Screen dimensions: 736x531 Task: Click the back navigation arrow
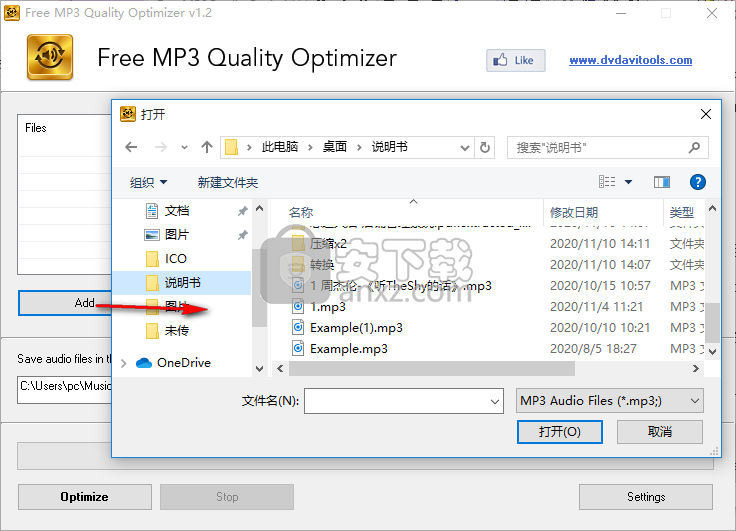(x=131, y=147)
